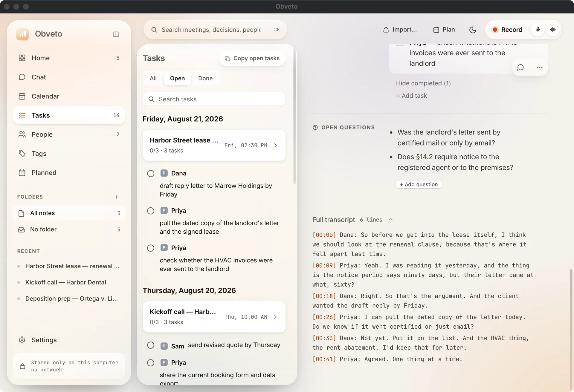Jump to transcript timestamp [00:33]
Viewport: 574px width, 392px height.
[324, 338]
